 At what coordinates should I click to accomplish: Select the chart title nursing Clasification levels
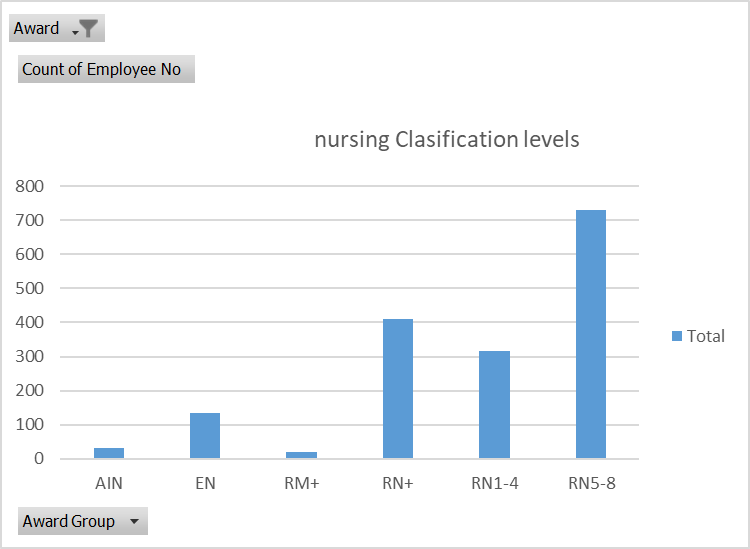pos(446,139)
